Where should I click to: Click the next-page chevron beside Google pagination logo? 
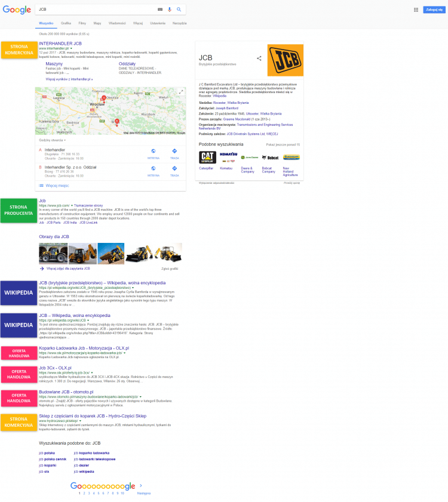141,486
